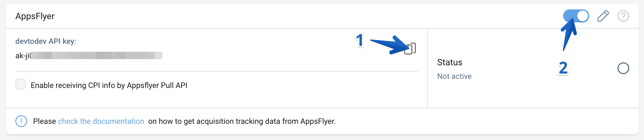Screen dimensions: 644x140
Task: Click the annotation number 1
Action: pos(359,40)
